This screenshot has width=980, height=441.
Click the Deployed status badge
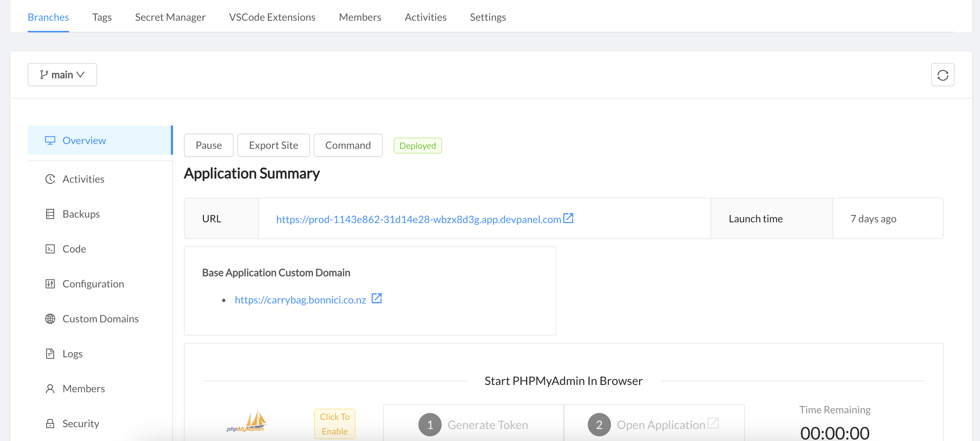(x=417, y=145)
